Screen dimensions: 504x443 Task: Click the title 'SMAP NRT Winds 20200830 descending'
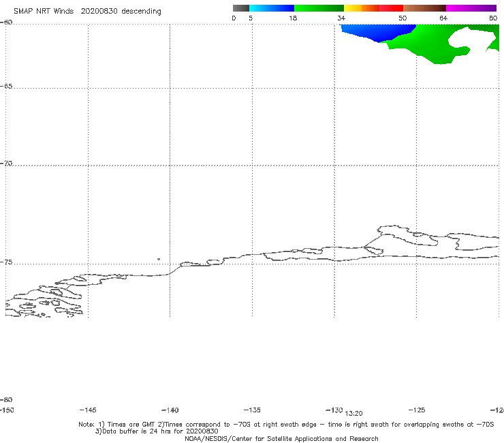point(87,11)
